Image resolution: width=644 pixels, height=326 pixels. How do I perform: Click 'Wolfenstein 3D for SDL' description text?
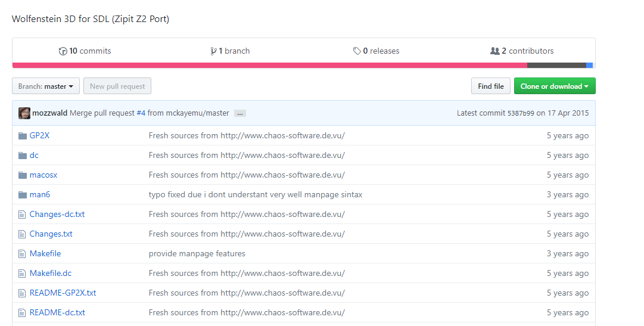(x=91, y=19)
